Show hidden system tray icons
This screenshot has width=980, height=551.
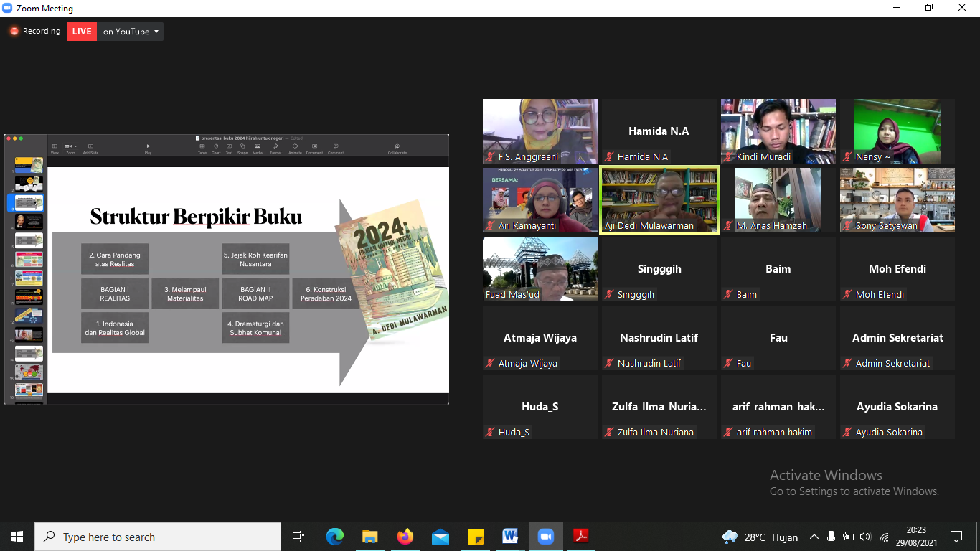point(814,537)
